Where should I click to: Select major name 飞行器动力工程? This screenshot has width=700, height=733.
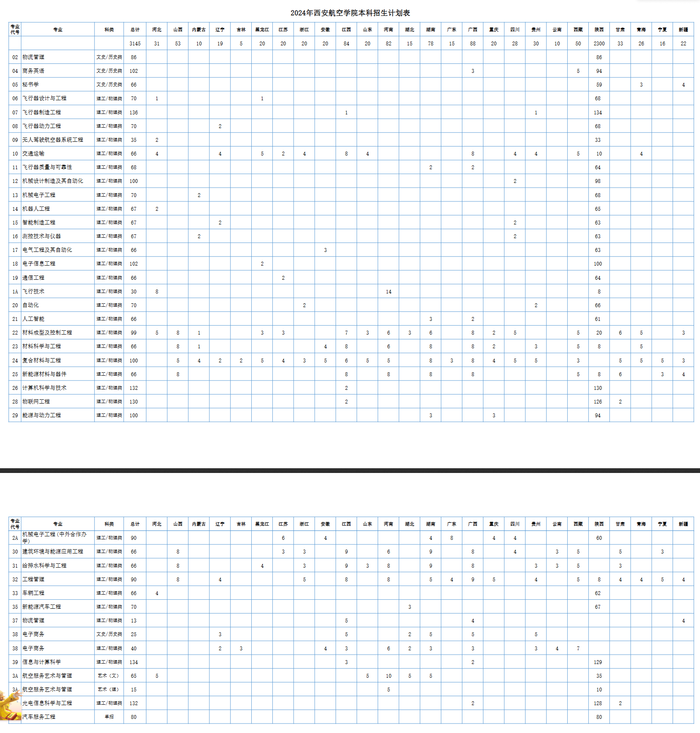[42, 126]
